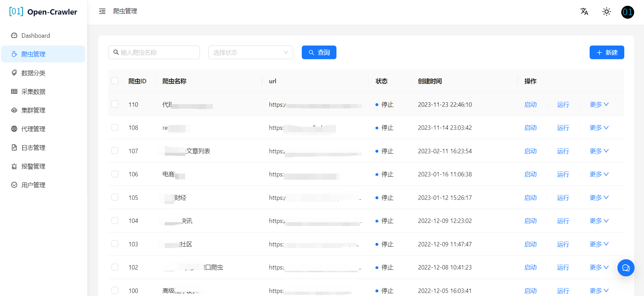Open 更多 dropdown for crawler 106
644x296 pixels.
(599, 174)
